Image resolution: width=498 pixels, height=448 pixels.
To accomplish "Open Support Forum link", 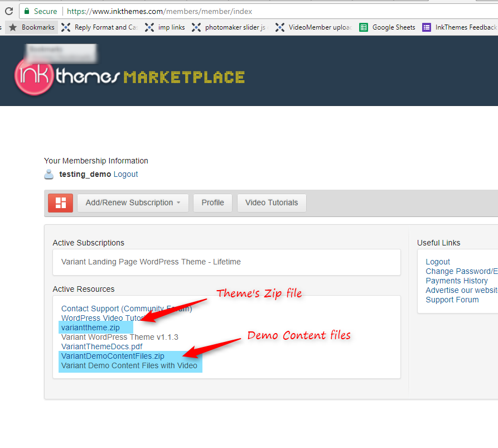I will [452, 300].
